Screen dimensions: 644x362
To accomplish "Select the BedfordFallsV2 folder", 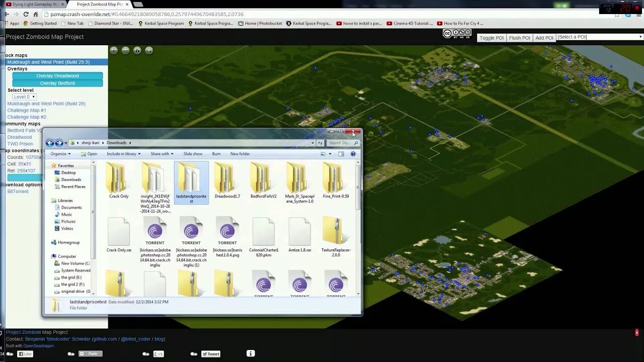I will 264,180.
